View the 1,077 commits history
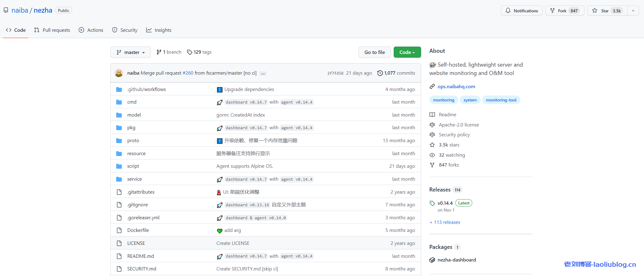Image resolution: width=644 pixels, height=276 pixels. coord(396,73)
